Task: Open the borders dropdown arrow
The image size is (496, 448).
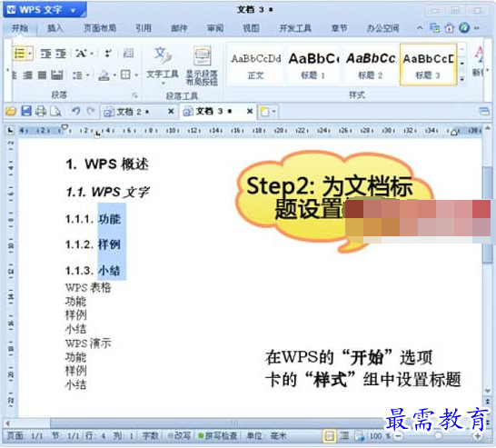Action: [x=136, y=75]
